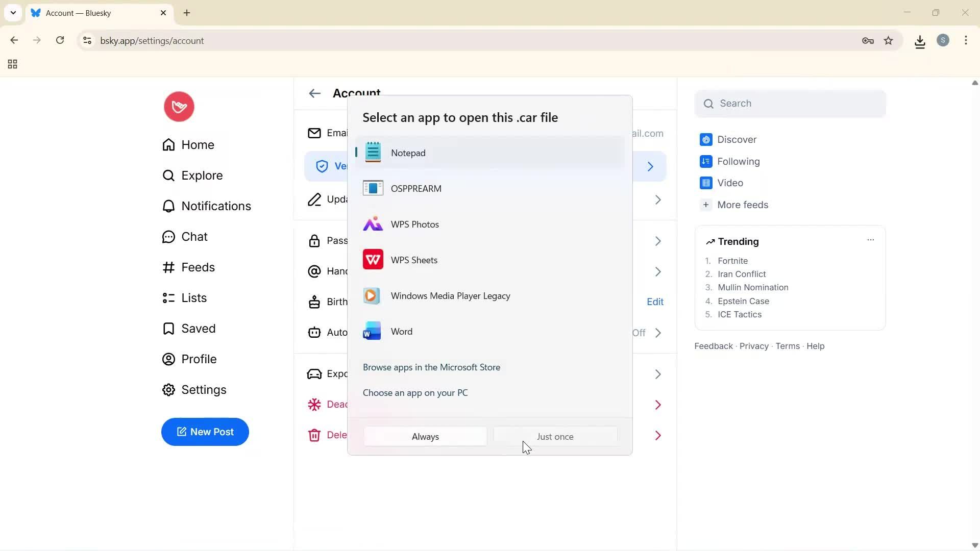Open the tab search dropdown arrow
980x551 pixels.
13,13
